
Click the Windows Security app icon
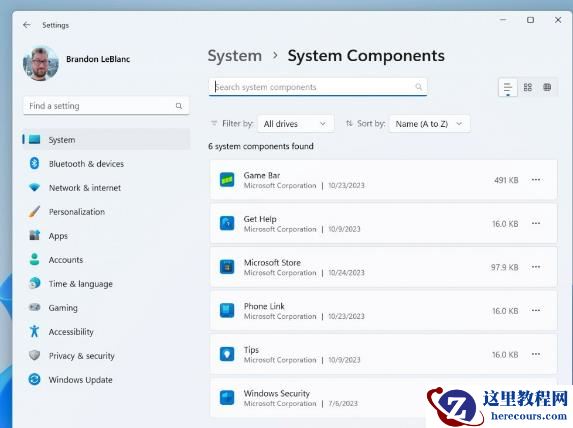click(x=227, y=398)
